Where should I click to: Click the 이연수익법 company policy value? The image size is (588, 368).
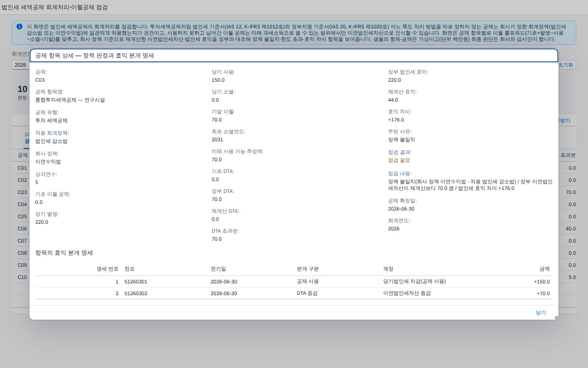[48, 162]
